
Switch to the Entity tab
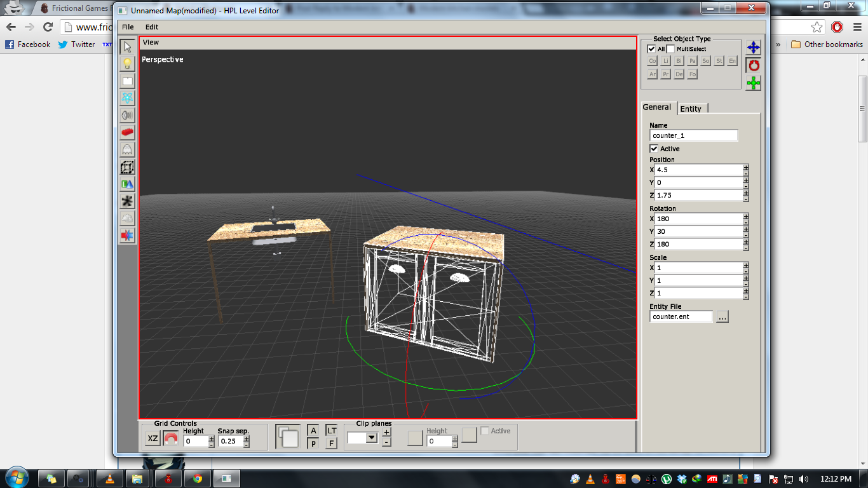691,109
